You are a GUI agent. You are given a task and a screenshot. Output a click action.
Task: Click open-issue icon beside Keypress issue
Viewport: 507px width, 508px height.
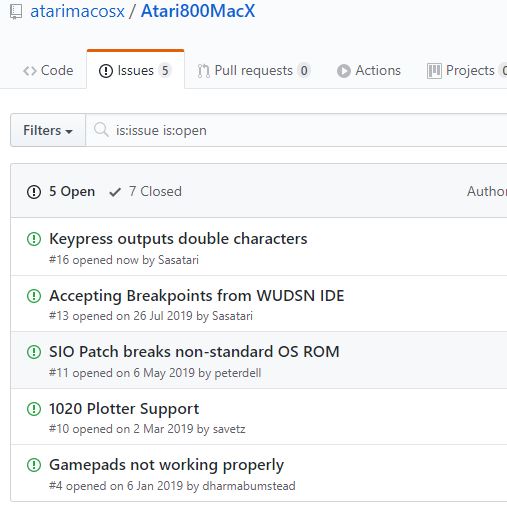[x=34, y=239]
